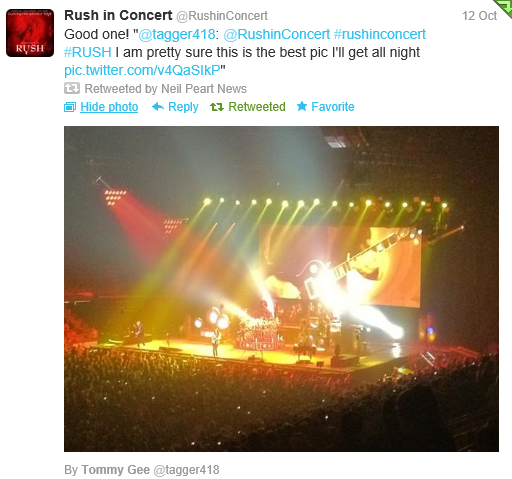Click the Favorite star icon
512x479 pixels.
pyautogui.click(x=302, y=106)
